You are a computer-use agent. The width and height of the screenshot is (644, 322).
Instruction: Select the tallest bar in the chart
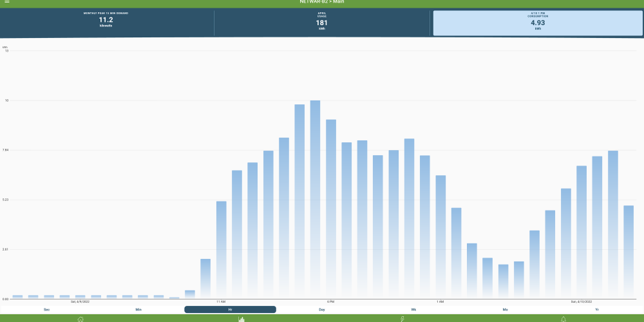tap(315, 200)
